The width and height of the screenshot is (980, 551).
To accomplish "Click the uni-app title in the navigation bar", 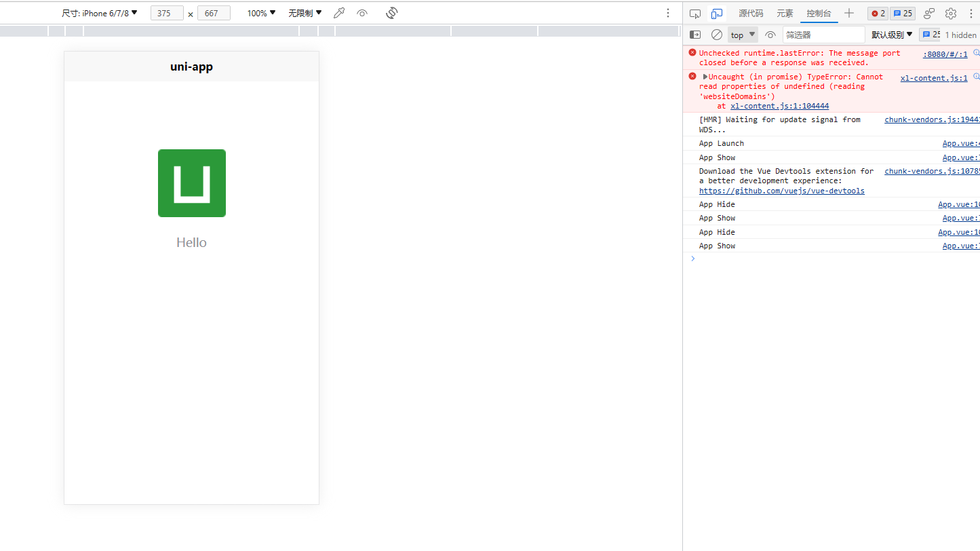I will 191,66.
